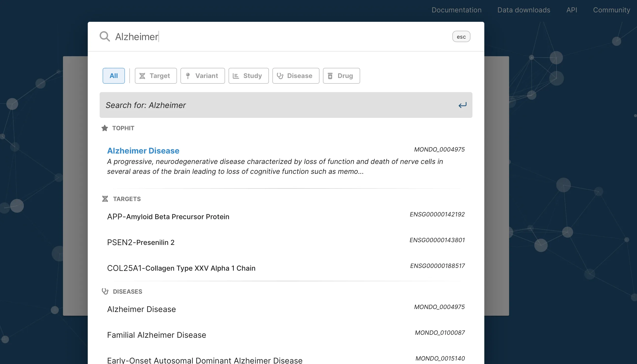This screenshot has width=637, height=364.
Task: Click the pin icon on Variant filter
Action: coord(188,76)
